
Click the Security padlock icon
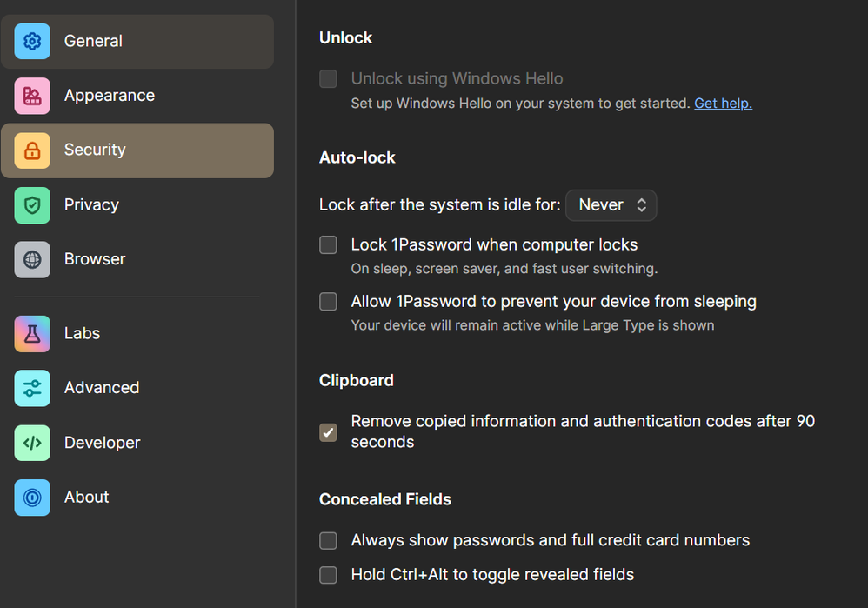[x=32, y=150]
